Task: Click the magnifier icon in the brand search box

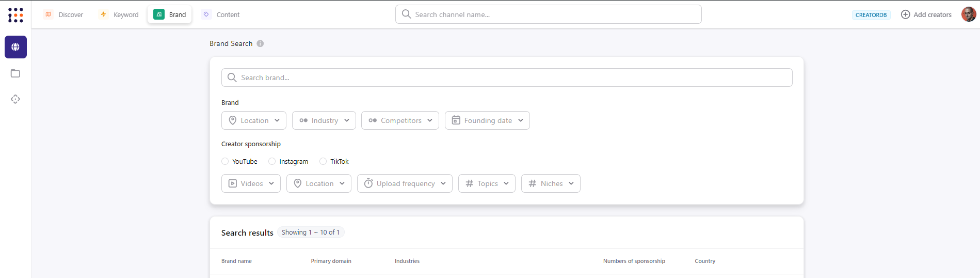Action: click(232, 78)
